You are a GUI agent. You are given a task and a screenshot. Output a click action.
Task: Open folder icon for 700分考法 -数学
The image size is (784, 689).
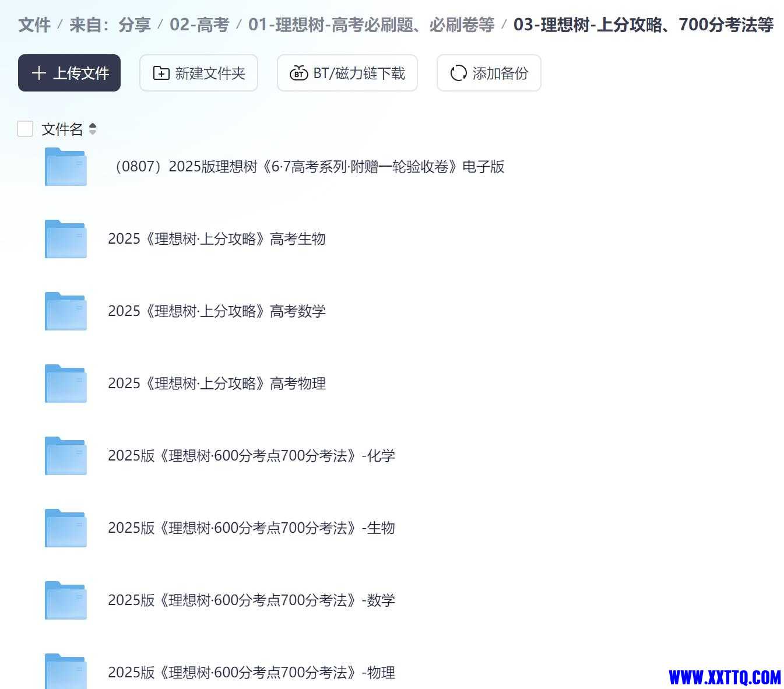[66, 600]
